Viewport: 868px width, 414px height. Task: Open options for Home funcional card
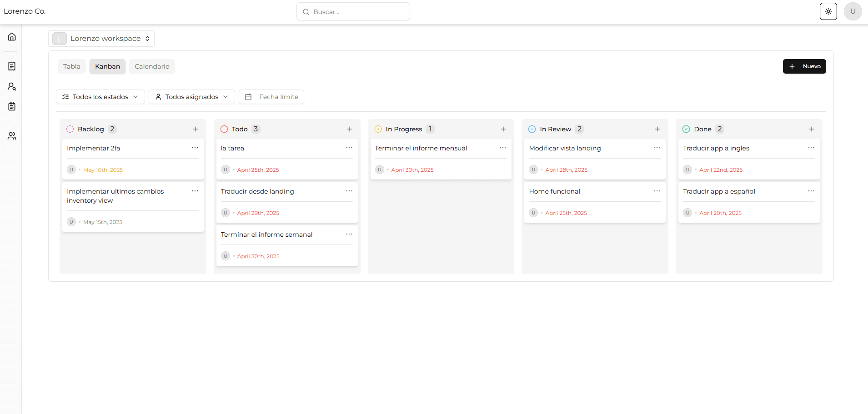(x=657, y=191)
